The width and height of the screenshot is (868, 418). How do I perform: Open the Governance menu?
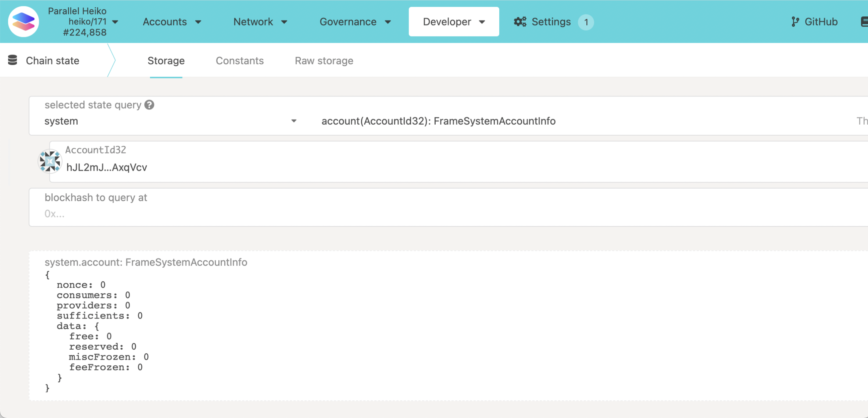[x=348, y=21]
